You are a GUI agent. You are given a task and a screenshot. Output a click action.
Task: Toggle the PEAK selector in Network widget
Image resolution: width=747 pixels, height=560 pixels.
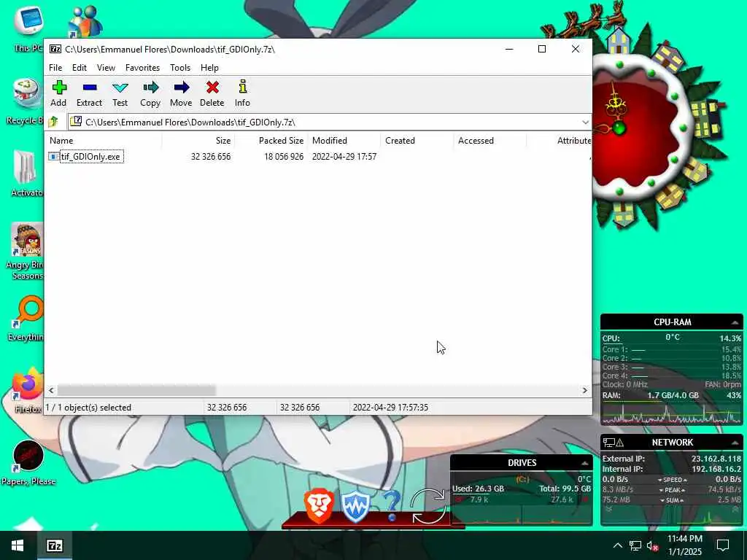tap(672, 490)
